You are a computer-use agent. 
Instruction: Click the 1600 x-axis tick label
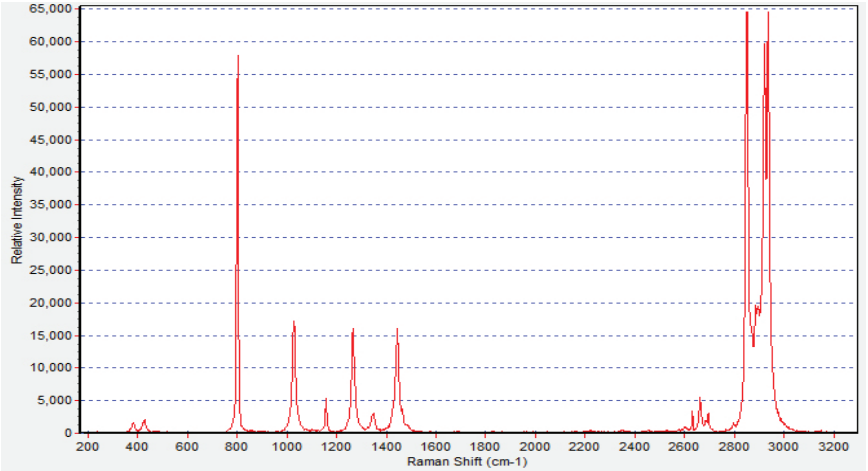(435, 447)
